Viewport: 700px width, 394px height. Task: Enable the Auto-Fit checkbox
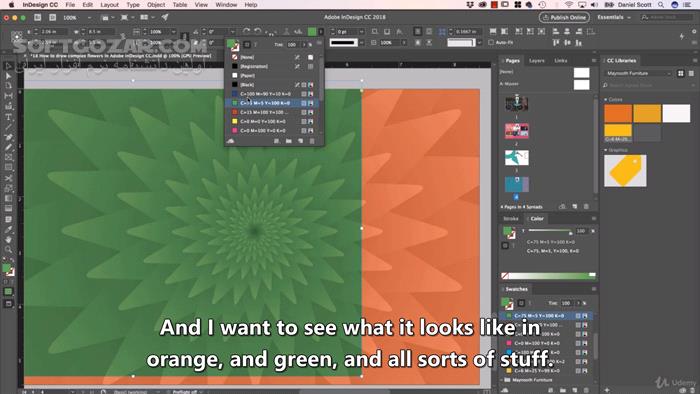click(491, 42)
